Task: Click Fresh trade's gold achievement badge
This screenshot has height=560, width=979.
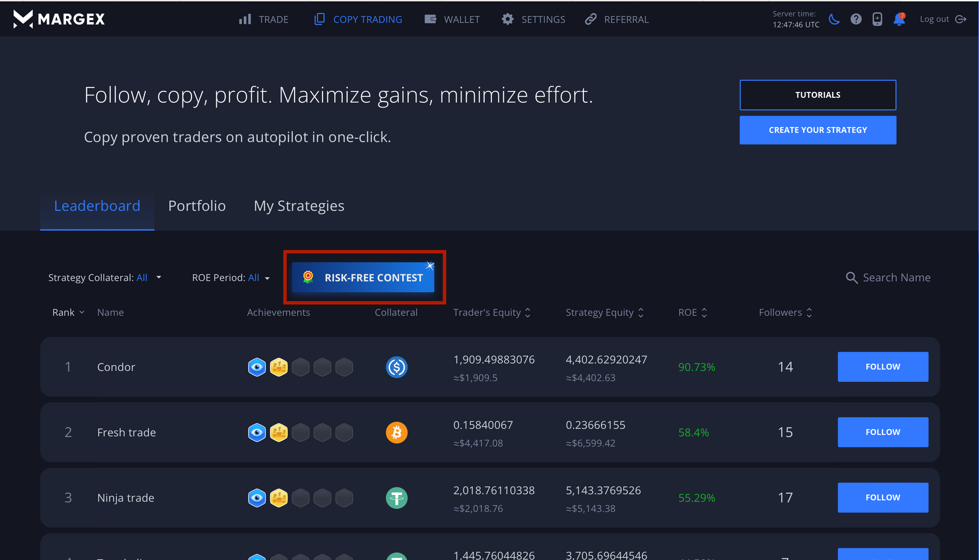Action: pos(279,432)
